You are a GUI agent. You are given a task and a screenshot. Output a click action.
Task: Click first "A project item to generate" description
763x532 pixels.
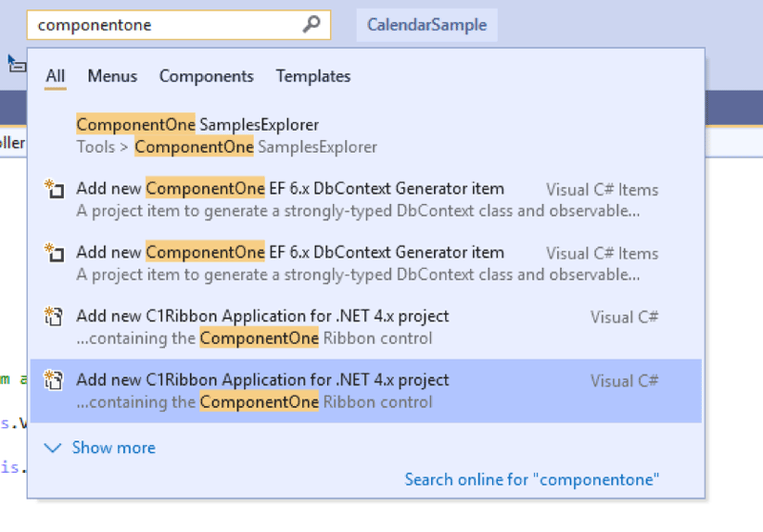pyautogui.click(x=359, y=211)
